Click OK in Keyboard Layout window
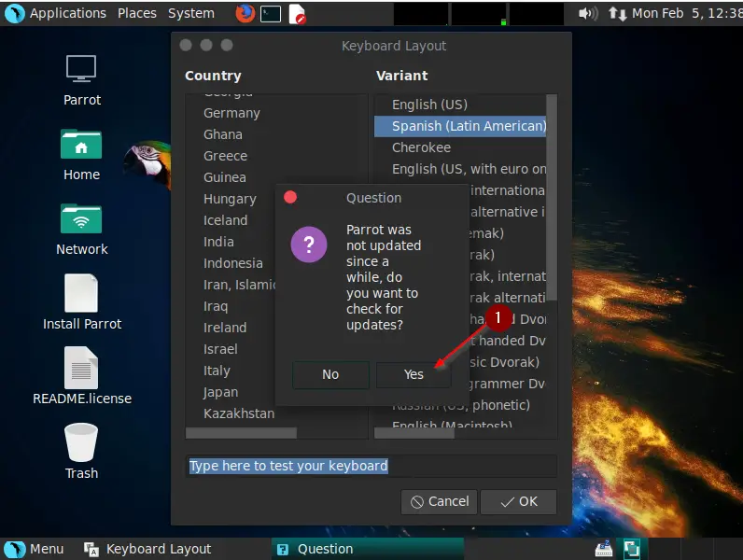Screen dimensions: 743x560 [519, 502]
